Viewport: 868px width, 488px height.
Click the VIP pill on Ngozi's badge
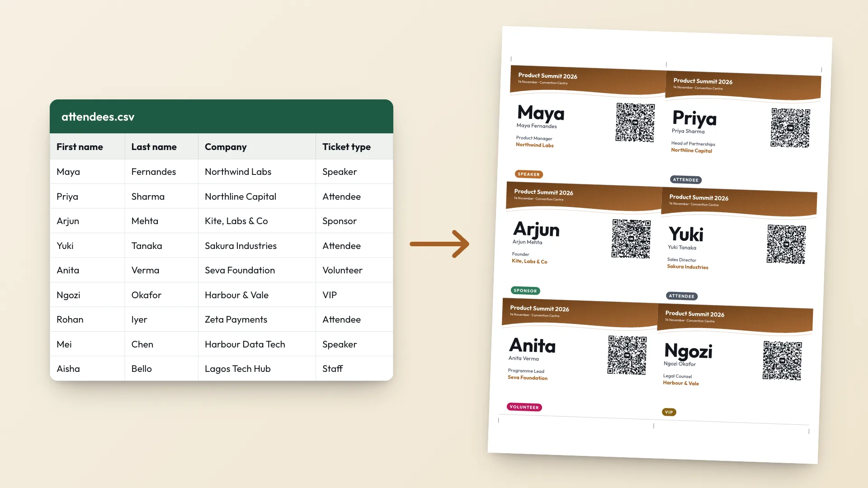[x=669, y=412]
